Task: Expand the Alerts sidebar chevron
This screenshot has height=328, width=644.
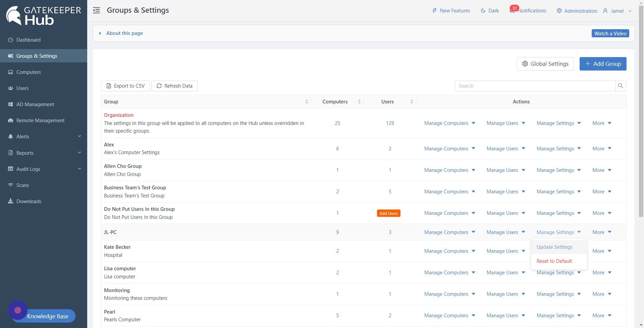Action: (79, 136)
